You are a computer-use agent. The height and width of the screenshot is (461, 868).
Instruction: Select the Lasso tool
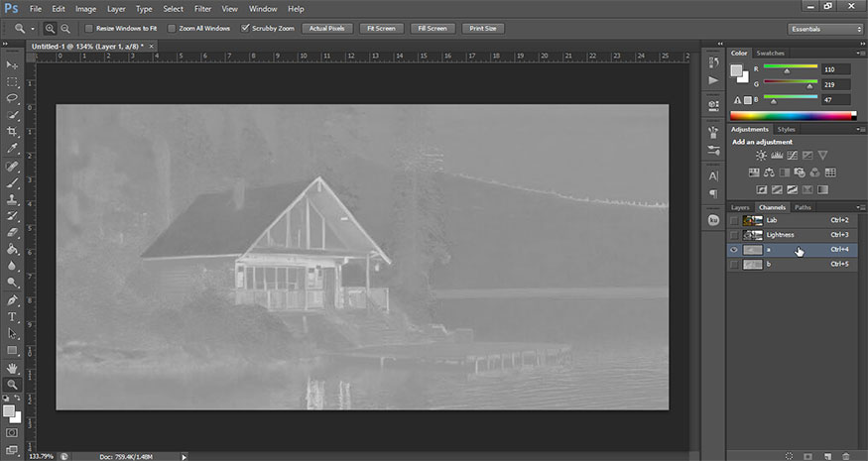13,99
